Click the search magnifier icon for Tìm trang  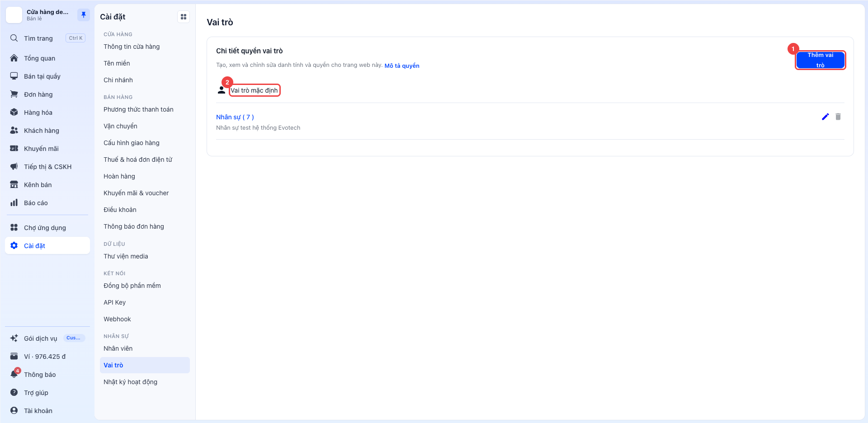pos(14,38)
